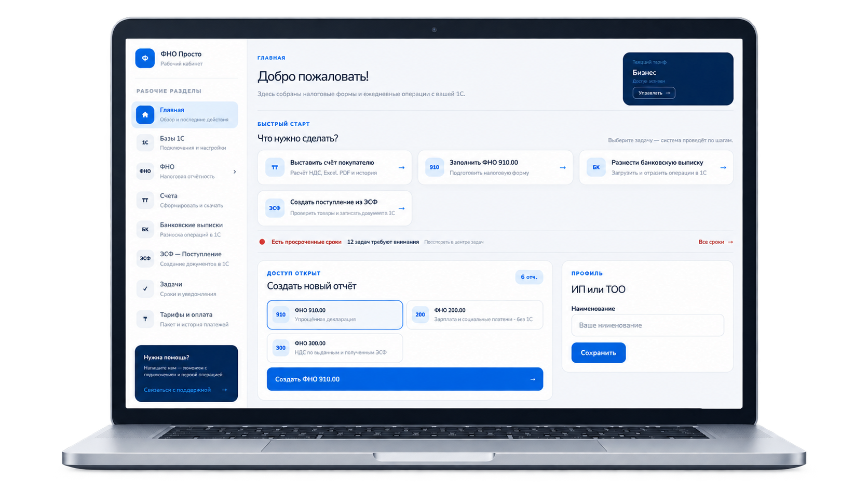The width and height of the screenshot is (868, 489).
Task: Click the БК icon in Разнести выписку card
Action: point(596,167)
